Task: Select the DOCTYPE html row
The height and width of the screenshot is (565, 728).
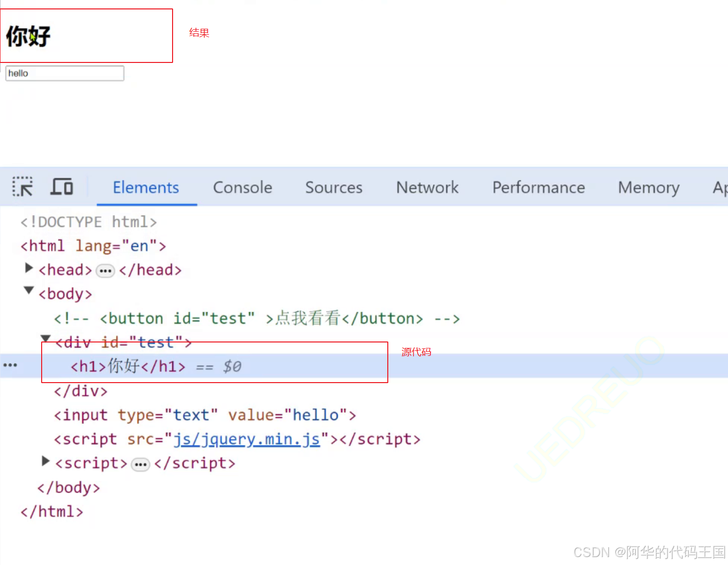Action: [x=88, y=222]
